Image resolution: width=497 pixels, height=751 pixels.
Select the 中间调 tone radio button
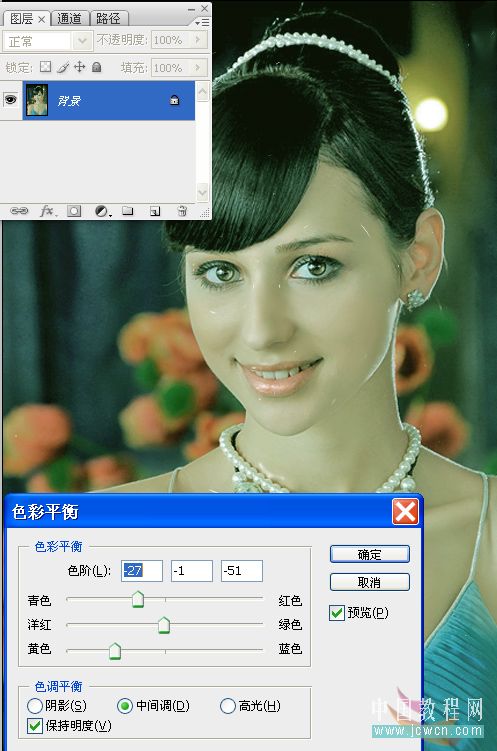click(x=124, y=705)
